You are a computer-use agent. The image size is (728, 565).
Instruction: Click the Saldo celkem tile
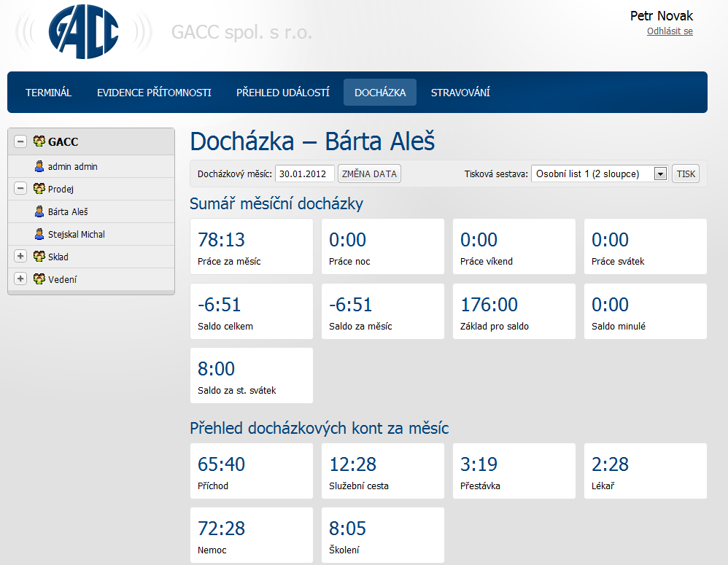(252, 311)
